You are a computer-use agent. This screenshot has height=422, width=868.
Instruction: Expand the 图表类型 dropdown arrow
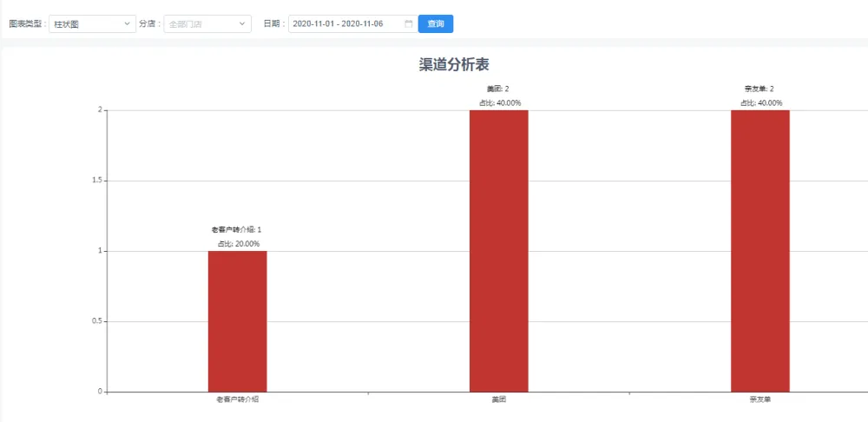(128, 24)
